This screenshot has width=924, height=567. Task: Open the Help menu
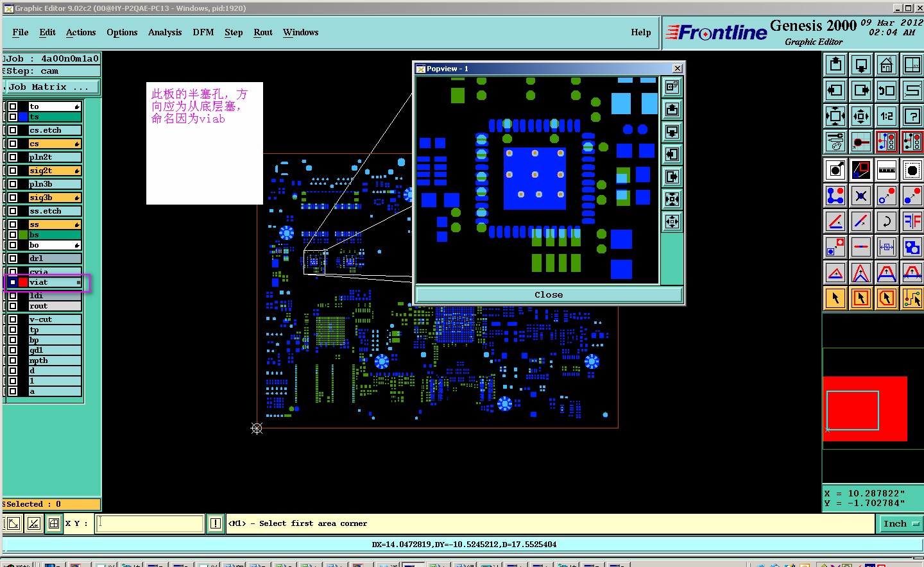point(641,32)
